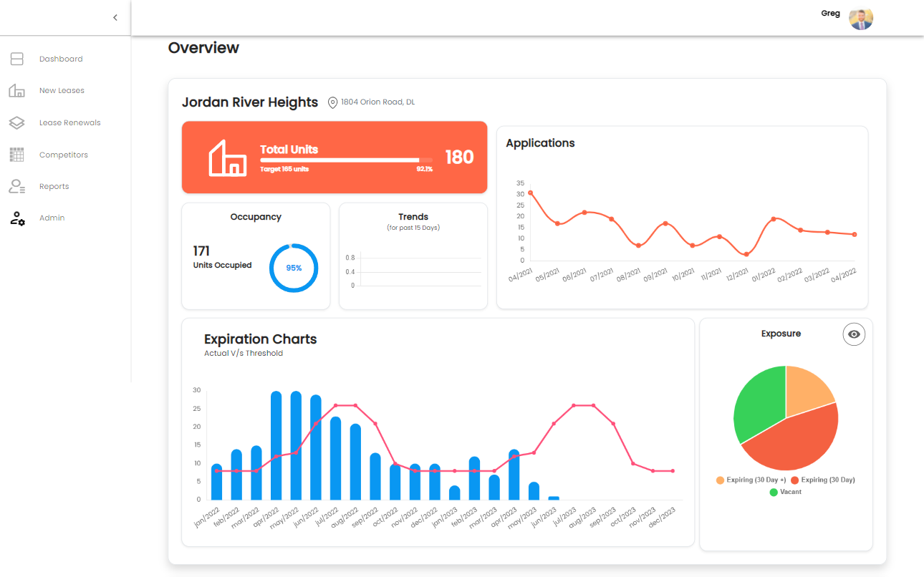Click the 95% occupancy donut chart
Image resolution: width=924 pixels, height=577 pixels.
294,268
